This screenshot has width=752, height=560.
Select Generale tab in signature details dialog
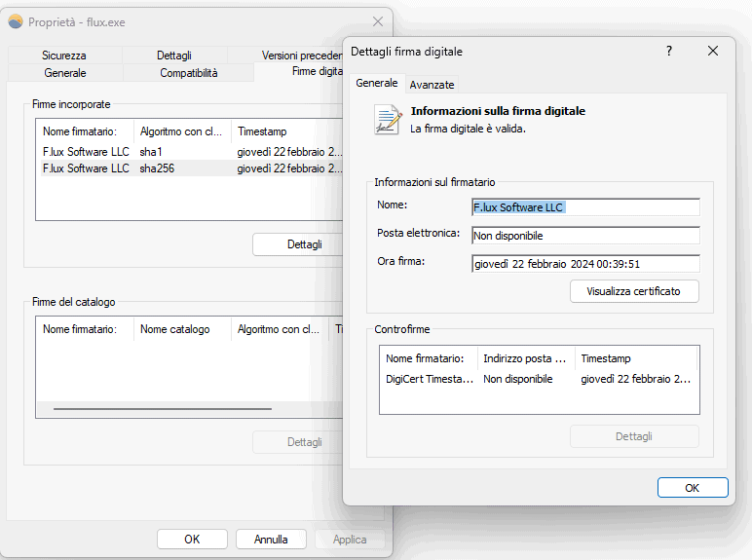(x=376, y=83)
